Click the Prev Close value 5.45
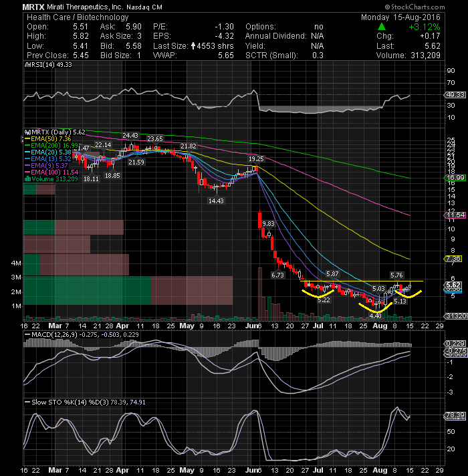The image size is (468, 476). [x=80, y=55]
